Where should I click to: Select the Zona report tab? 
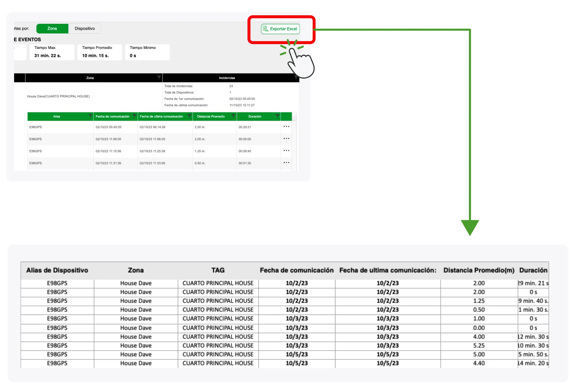tap(52, 28)
